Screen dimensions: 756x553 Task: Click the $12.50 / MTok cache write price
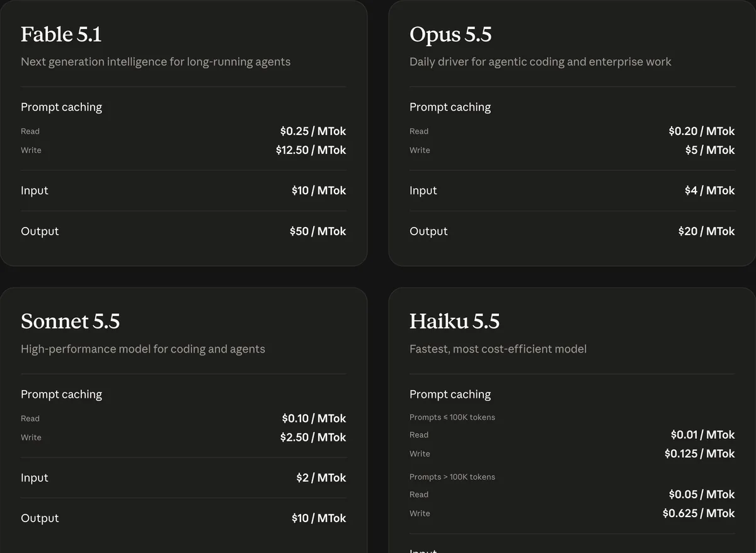pyautogui.click(x=311, y=150)
